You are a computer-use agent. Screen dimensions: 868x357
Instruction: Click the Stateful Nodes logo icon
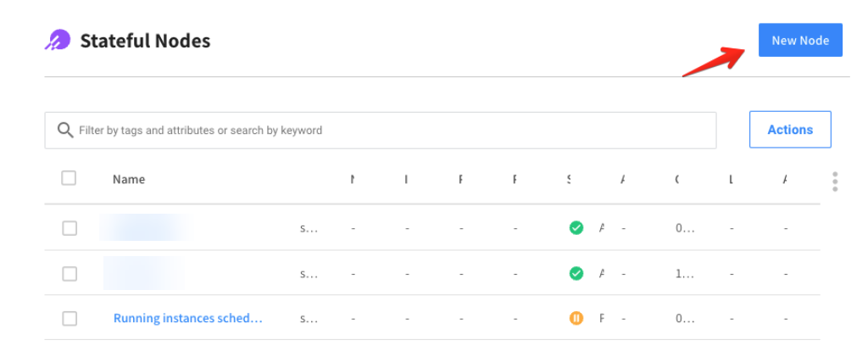(x=58, y=41)
